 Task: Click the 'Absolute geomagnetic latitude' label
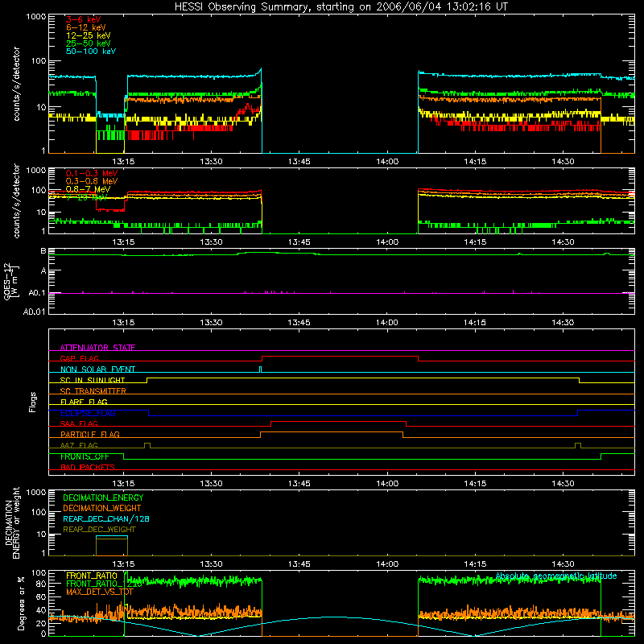click(x=556, y=576)
